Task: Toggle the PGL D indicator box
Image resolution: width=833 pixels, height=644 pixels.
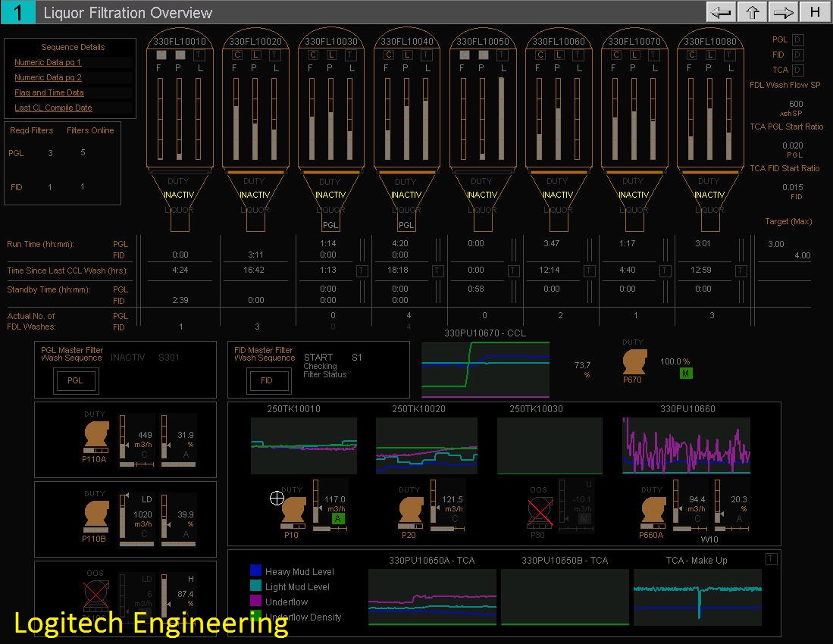Action: point(798,40)
